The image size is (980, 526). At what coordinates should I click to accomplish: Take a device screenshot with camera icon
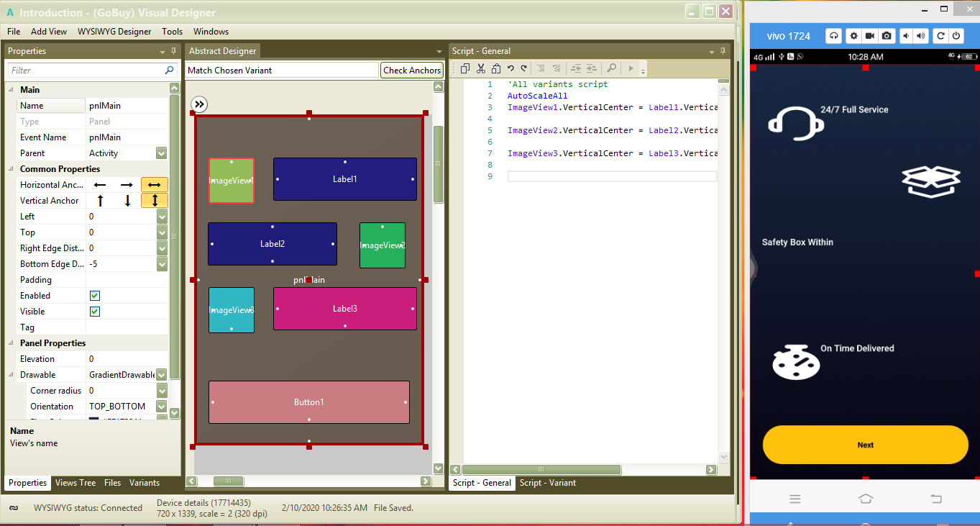pyautogui.click(x=887, y=36)
